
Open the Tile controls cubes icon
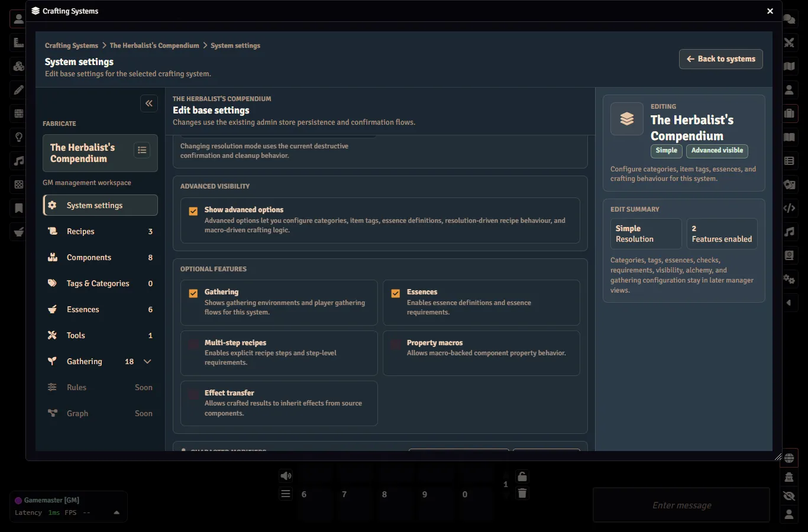click(x=18, y=66)
